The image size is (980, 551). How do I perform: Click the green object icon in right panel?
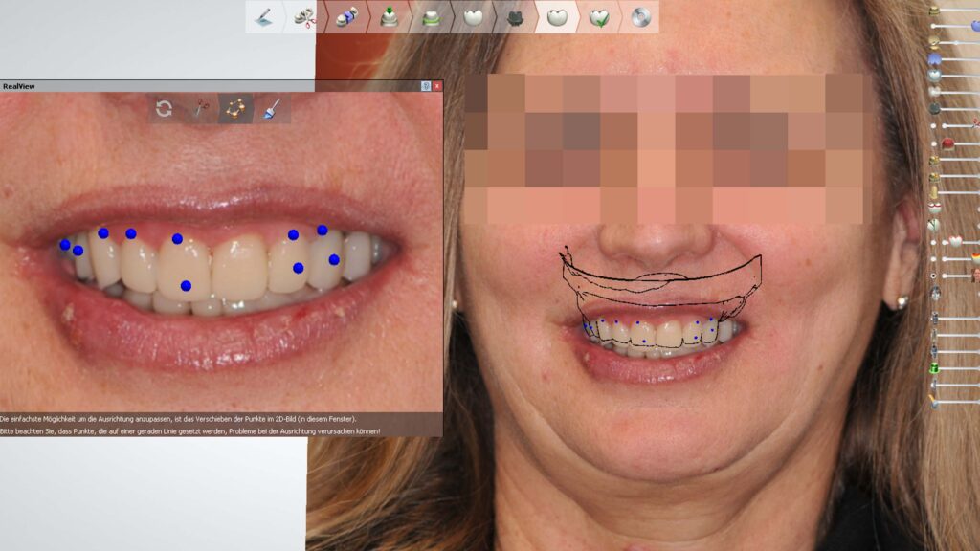934,367
